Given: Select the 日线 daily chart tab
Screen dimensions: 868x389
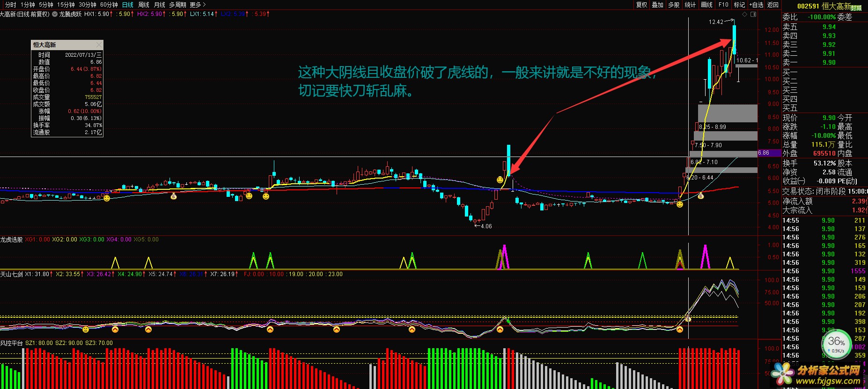Looking at the screenshot, I should tap(127, 5).
